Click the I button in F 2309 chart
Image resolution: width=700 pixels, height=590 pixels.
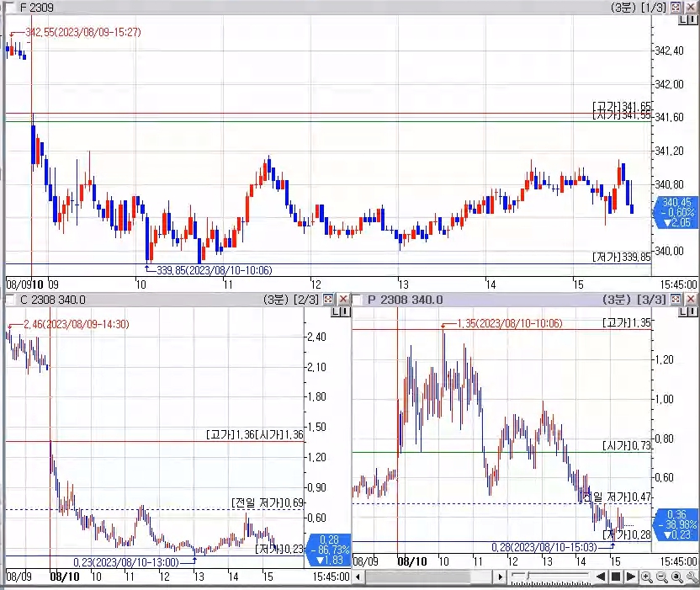click(692, 19)
